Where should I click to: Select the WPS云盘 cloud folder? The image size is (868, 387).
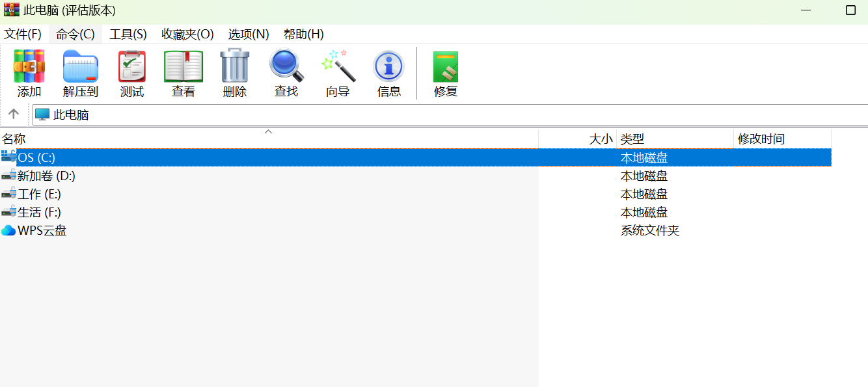pyautogui.click(x=42, y=231)
